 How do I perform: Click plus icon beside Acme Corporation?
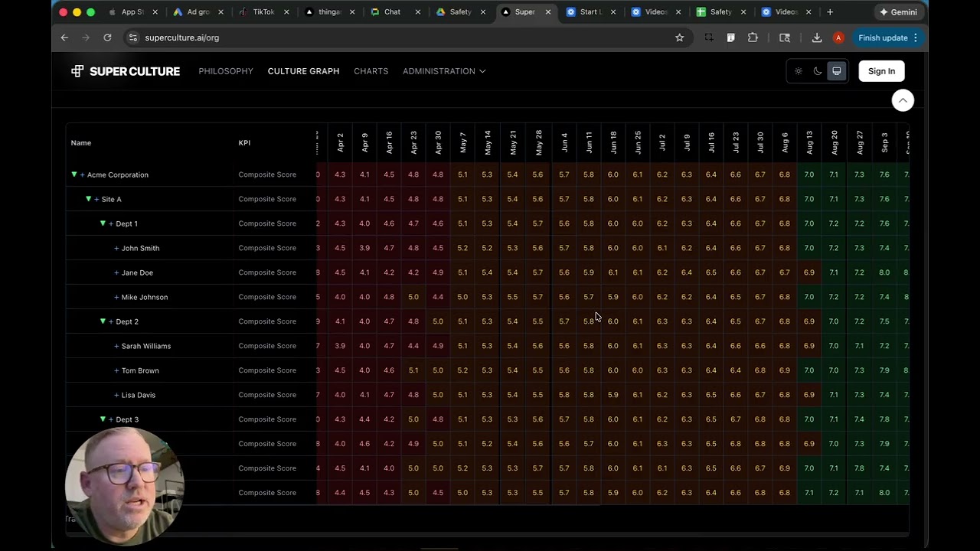pyautogui.click(x=82, y=174)
